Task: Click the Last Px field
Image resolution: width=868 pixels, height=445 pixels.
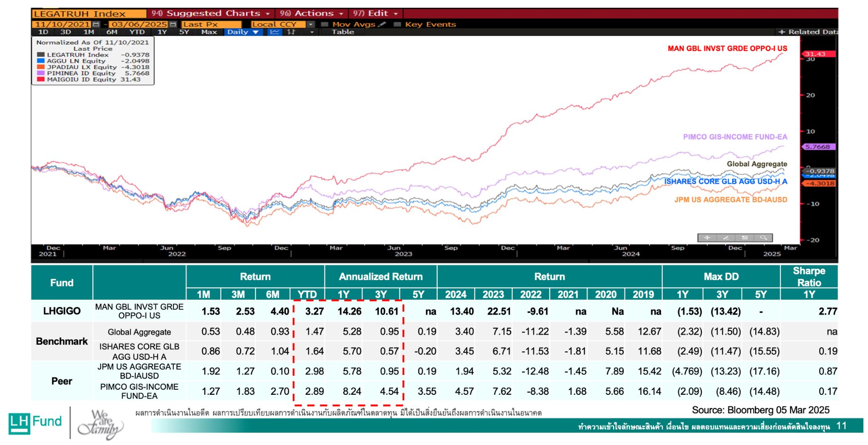Action: (211, 24)
